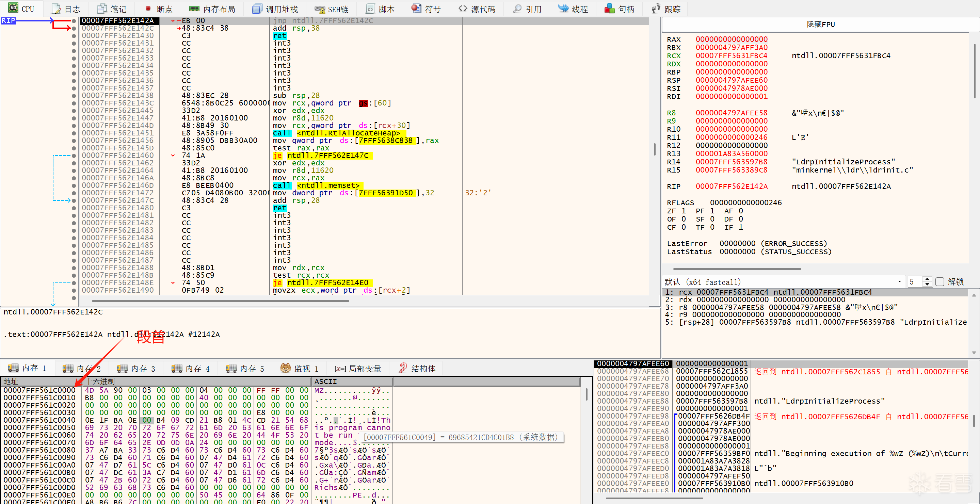Switch to the 内存布局 tab

[212, 9]
